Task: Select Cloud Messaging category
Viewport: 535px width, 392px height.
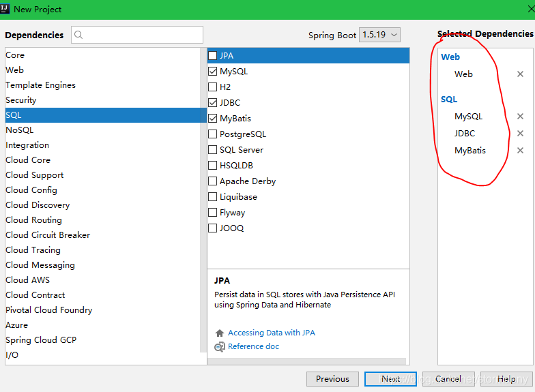Action: [x=102, y=265]
